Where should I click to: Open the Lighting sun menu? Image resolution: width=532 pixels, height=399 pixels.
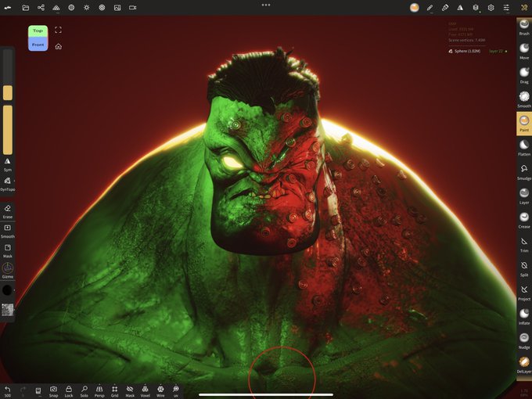point(87,8)
